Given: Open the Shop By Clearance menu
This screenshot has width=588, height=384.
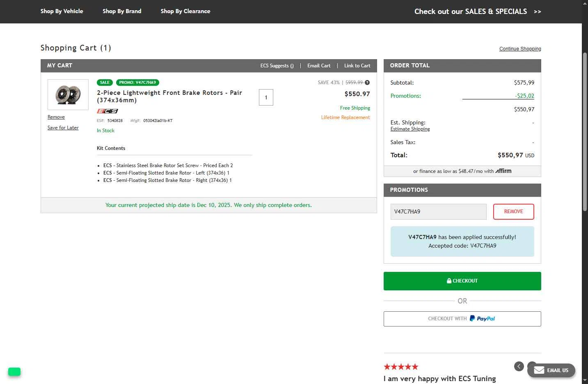Looking at the screenshot, I should click(x=185, y=11).
